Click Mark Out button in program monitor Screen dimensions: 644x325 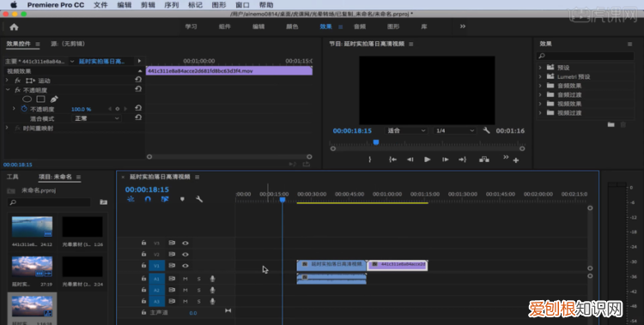369,159
